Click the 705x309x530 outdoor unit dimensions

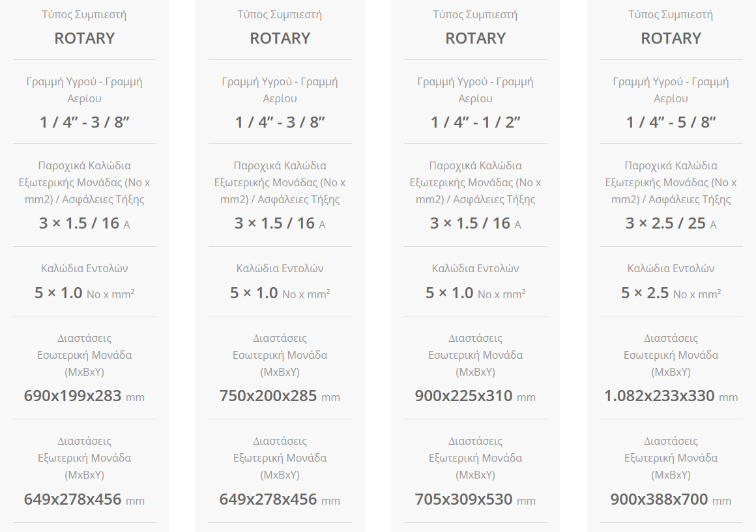463,499
